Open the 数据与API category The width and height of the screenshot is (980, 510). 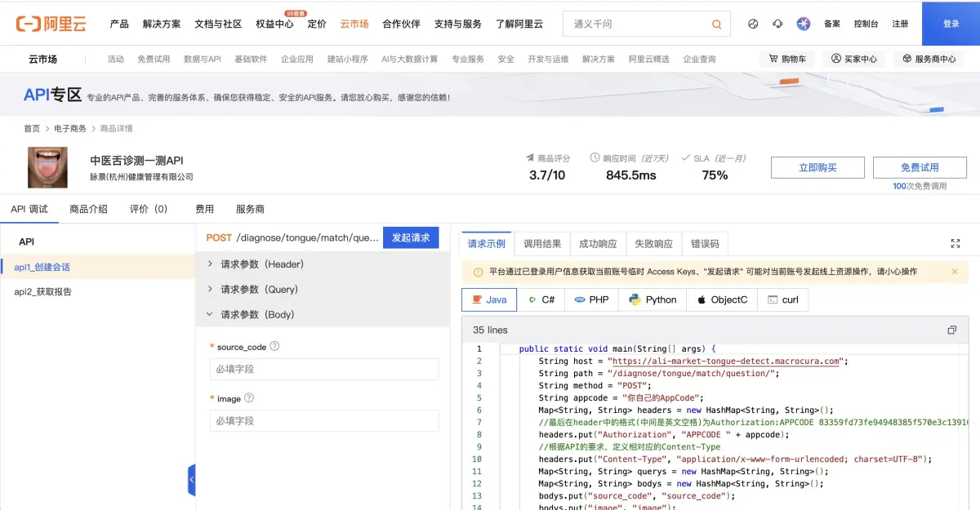coord(203,59)
